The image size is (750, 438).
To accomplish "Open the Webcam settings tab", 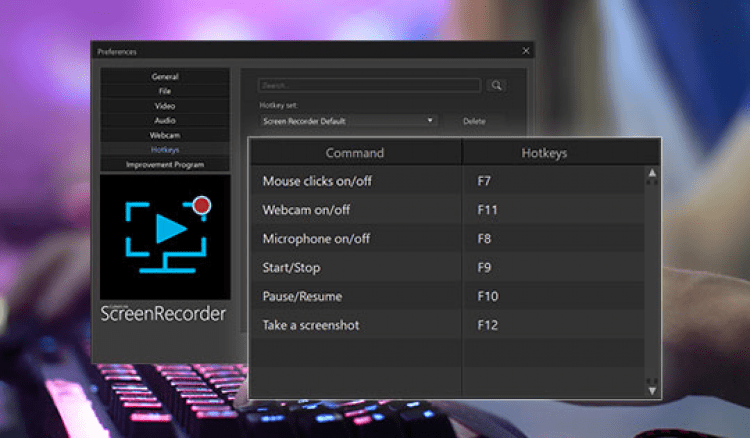I will 165,135.
